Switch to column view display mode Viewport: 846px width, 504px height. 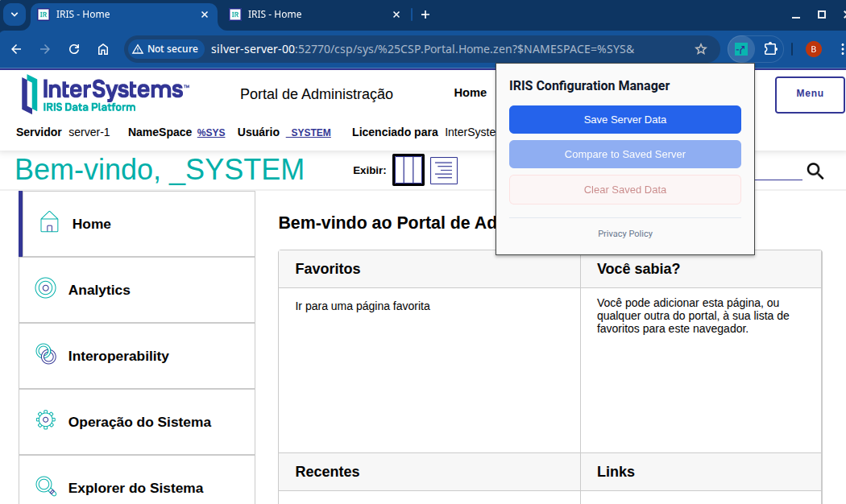408,170
